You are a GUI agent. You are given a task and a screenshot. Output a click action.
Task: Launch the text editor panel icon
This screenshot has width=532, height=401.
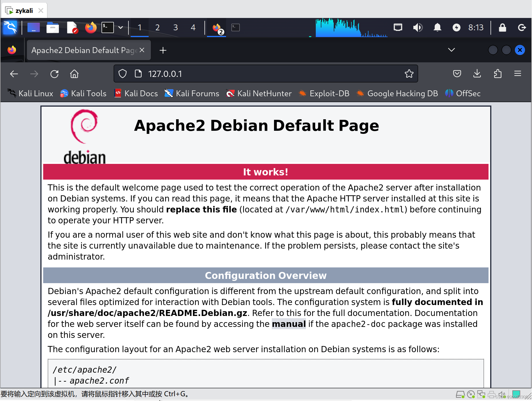tap(72, 28)
